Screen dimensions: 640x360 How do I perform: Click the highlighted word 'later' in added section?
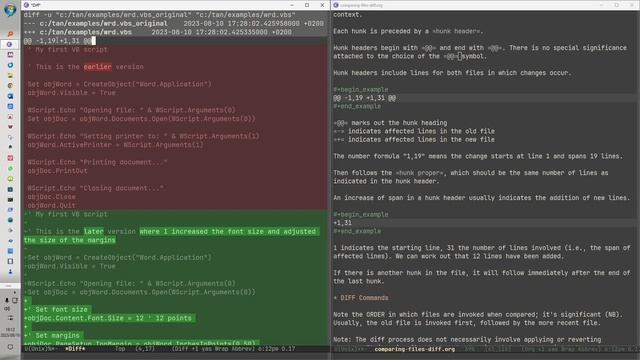(x=93, y=231)
